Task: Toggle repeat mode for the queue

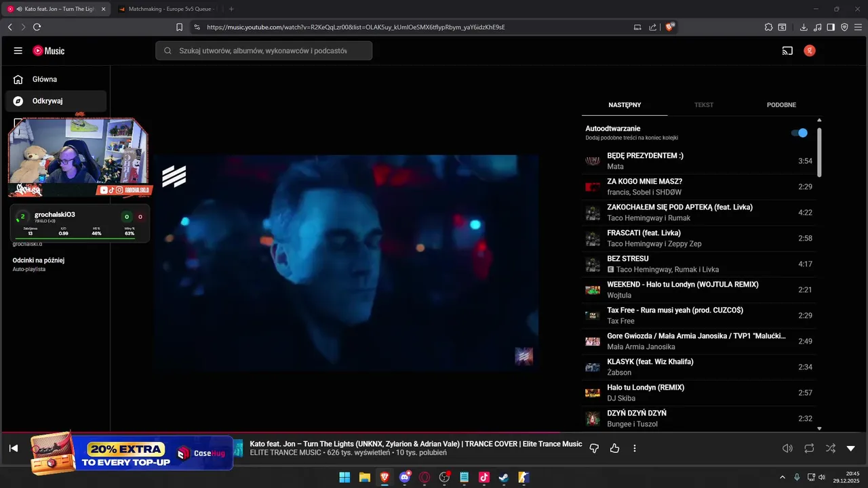Action: point(809,448)
